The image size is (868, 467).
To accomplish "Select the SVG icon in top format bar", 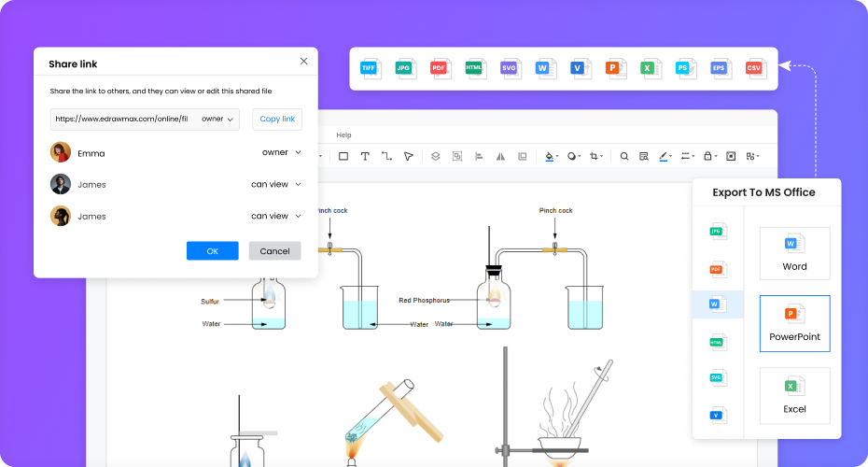I will pos(510,68).
